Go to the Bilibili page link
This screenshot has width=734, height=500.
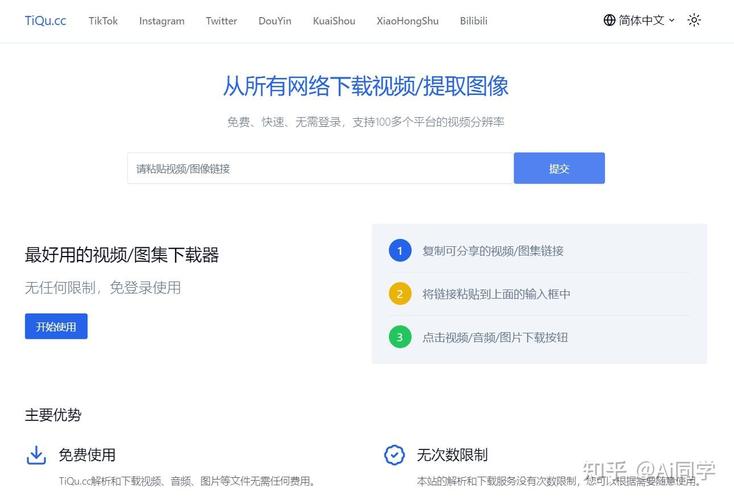[x=473, y=21]
